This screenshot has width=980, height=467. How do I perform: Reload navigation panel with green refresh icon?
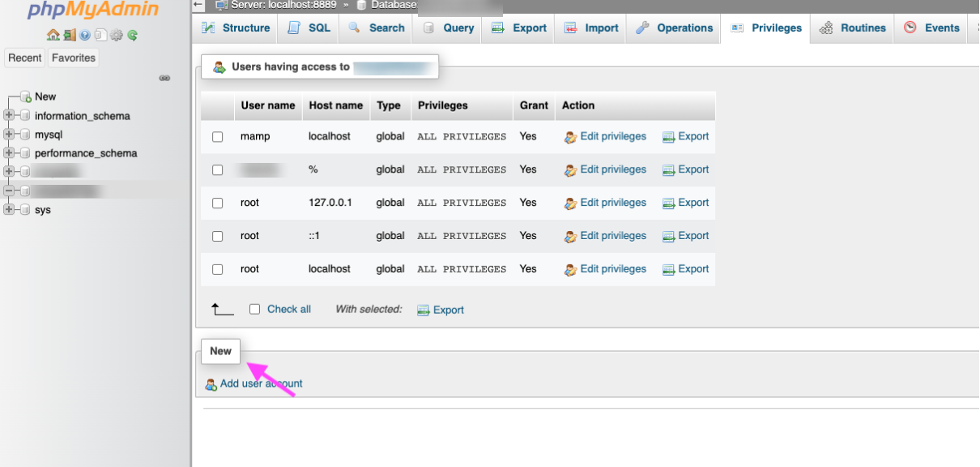(x=132, y=35)
